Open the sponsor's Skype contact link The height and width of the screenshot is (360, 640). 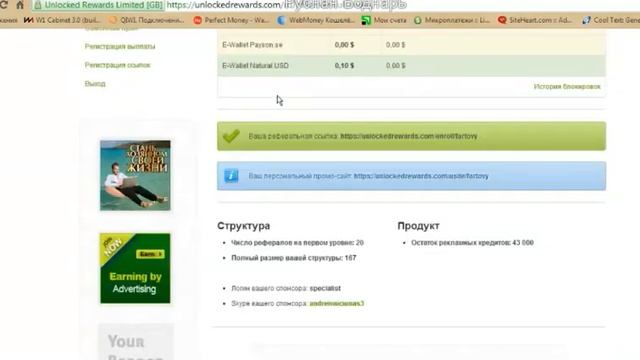click(x=337, y=304)
